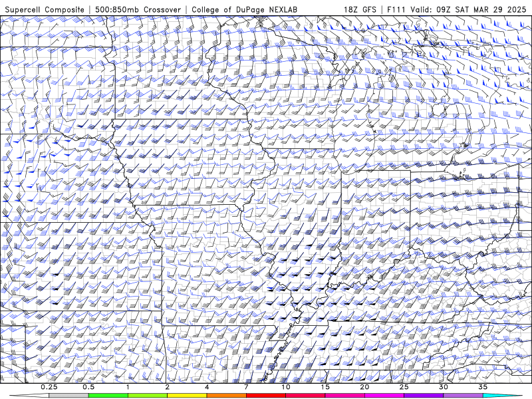Click the '500:850mb Crossover' header text

click(138, 9)
